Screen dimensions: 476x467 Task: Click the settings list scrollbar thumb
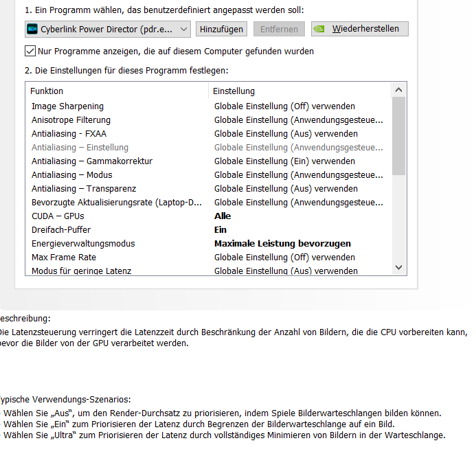398,136
